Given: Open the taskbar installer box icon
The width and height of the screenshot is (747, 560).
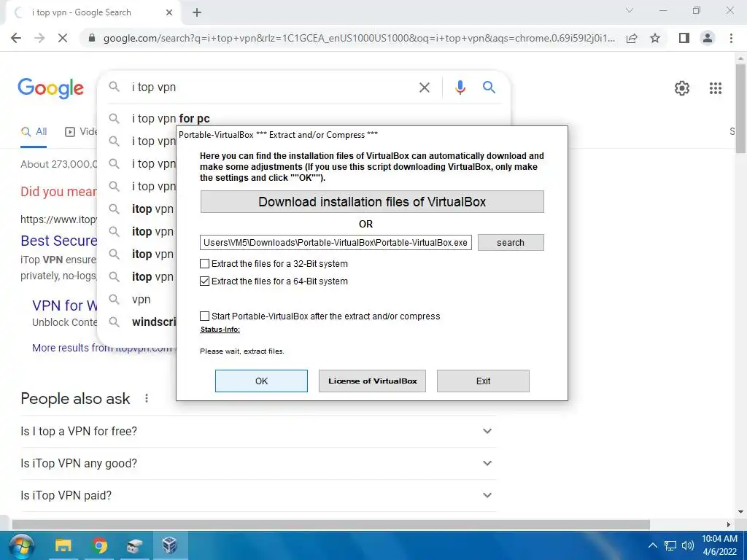Looking at the screenshot, I should tap(134, 545).
